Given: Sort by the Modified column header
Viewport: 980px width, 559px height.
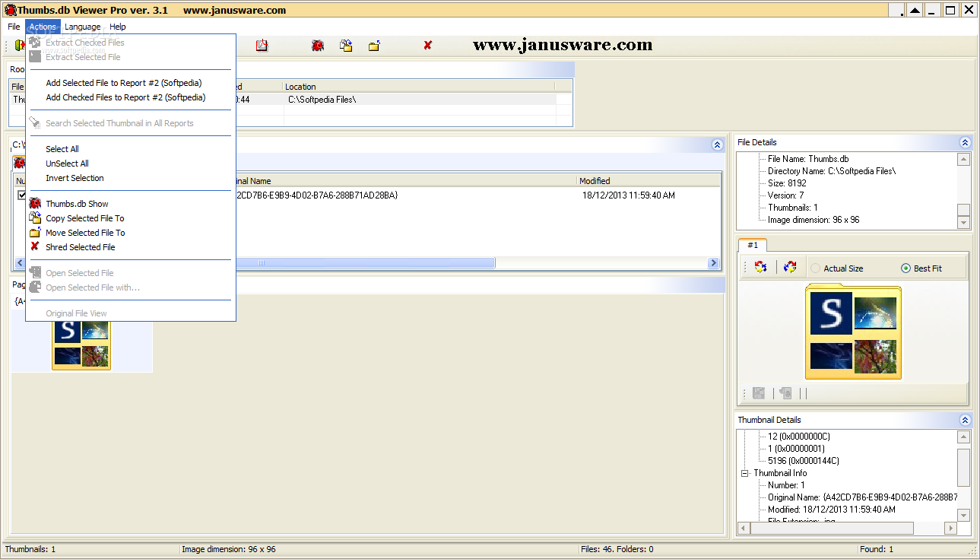Looking at the screenshot, I should 648,181.
